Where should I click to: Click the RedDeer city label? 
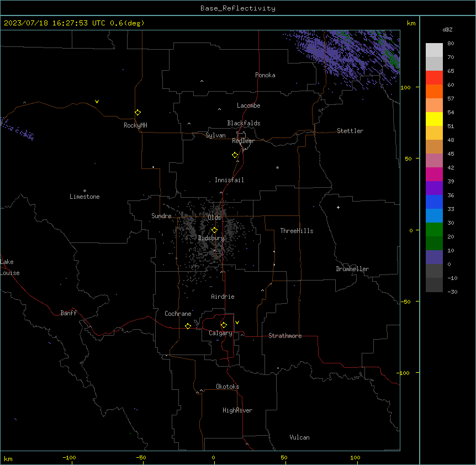point(243,141)
